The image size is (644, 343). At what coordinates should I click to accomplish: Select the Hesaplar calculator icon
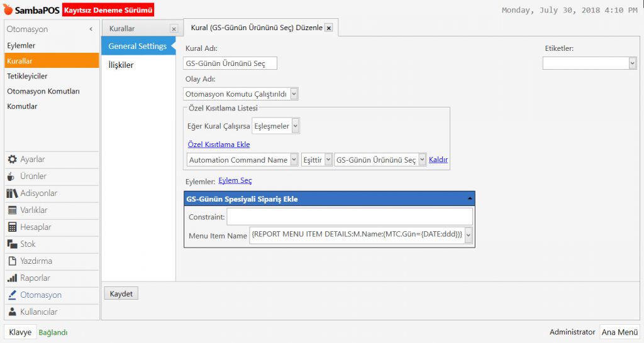click(12, 227)
